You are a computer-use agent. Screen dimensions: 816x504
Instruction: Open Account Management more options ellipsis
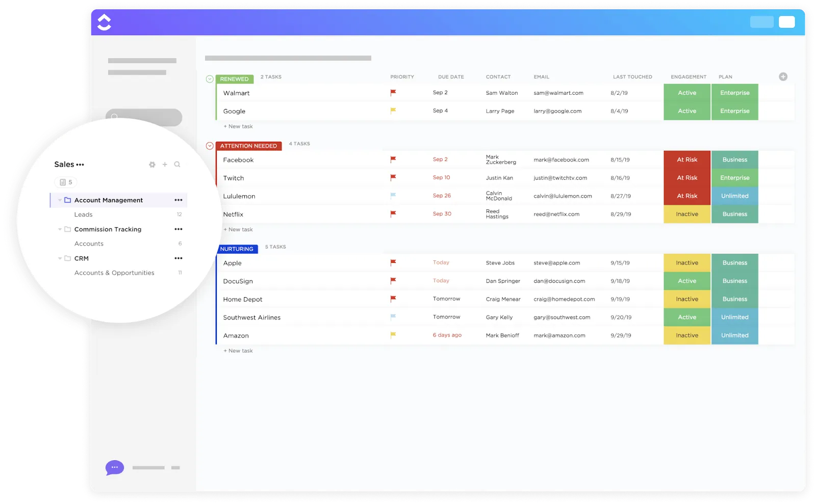coord(178,200)
